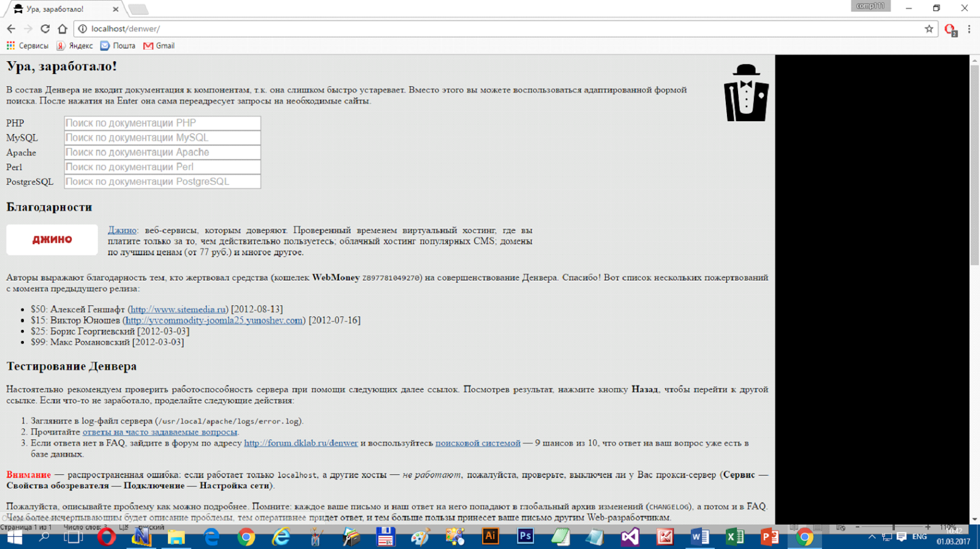The height and width of the screenshot is (549, 980).
Task: Focus the Perl documentation search field
Action: [162, 167]
